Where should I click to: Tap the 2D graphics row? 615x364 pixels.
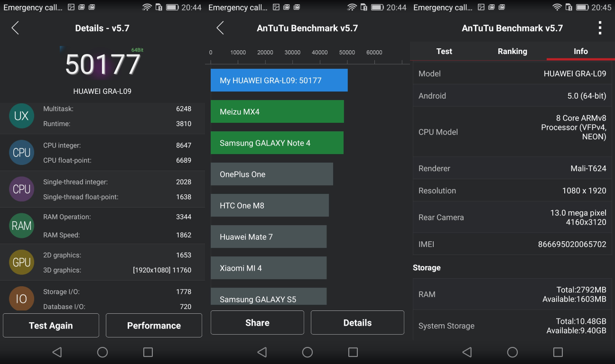coord(117,255)
